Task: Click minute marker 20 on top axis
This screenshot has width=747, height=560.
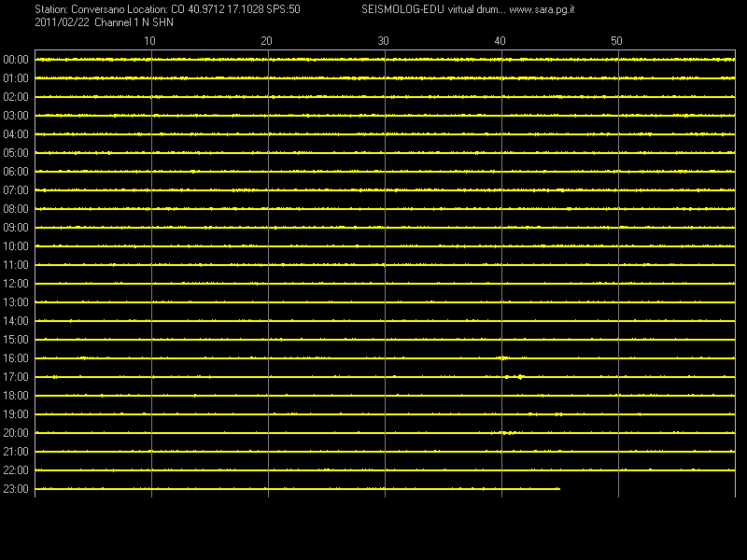Action: [x=266, y=41]
